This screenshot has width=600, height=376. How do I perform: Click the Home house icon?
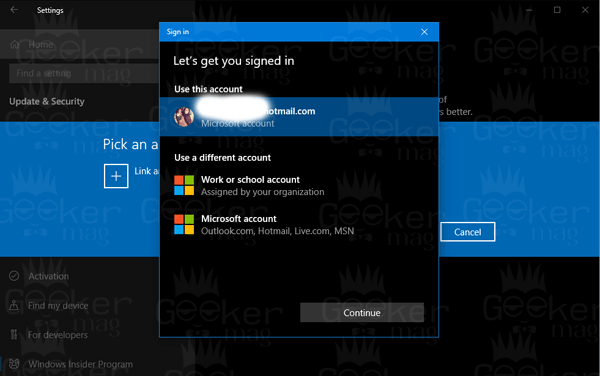click(15, 44)
